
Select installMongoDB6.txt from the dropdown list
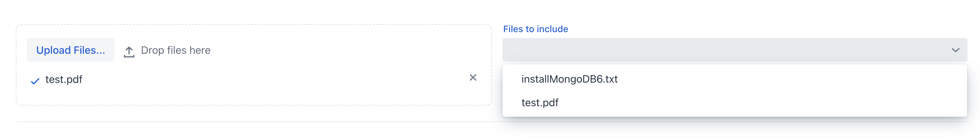tap(569, 79)
